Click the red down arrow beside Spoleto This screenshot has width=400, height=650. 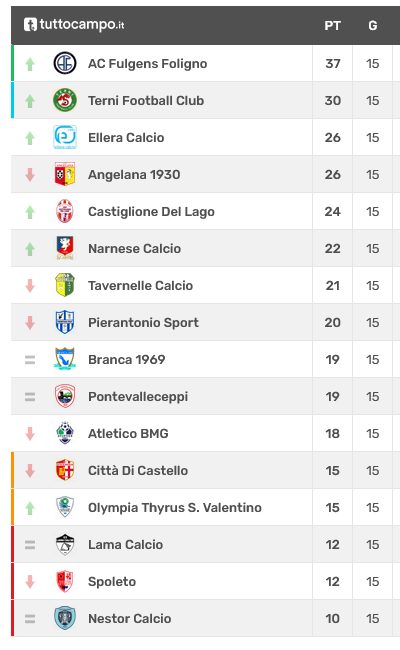(30, 582)
